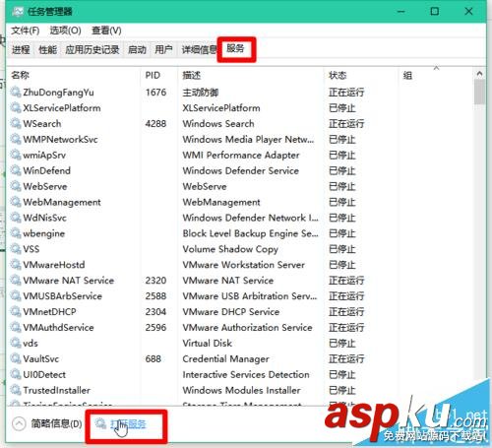Image resolution: width=492 pixels, height=448 pixels.
Task: Open the 详细信息 tab
Action: click(x=199, y=50)
